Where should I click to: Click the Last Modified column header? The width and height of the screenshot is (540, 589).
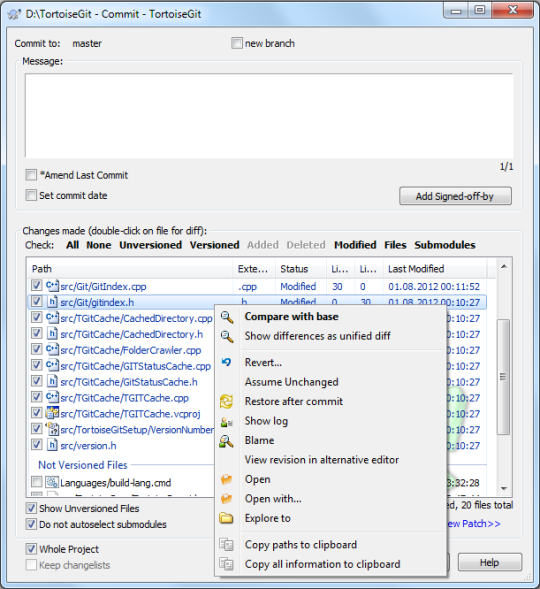435,269
